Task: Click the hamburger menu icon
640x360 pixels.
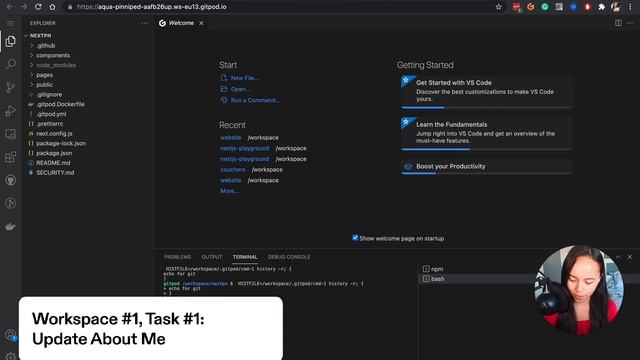Action: [11, 23]
